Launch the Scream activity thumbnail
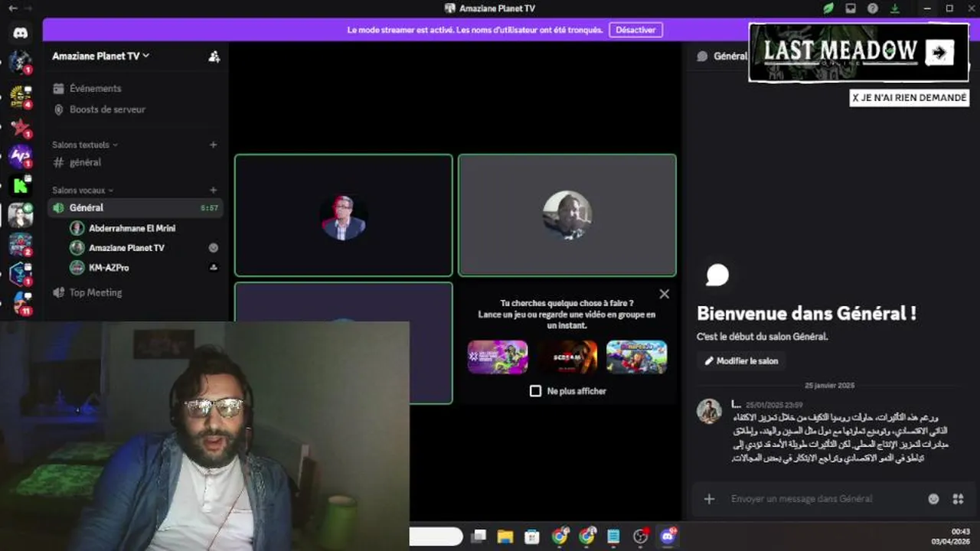980x551 pixels. (567, 357)
